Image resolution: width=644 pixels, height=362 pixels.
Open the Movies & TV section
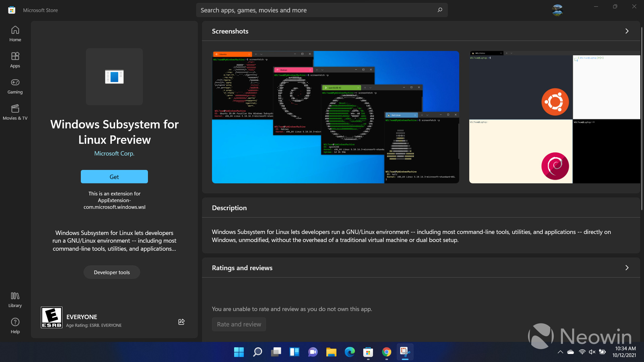pyautogui.click(x=15, y=112)
